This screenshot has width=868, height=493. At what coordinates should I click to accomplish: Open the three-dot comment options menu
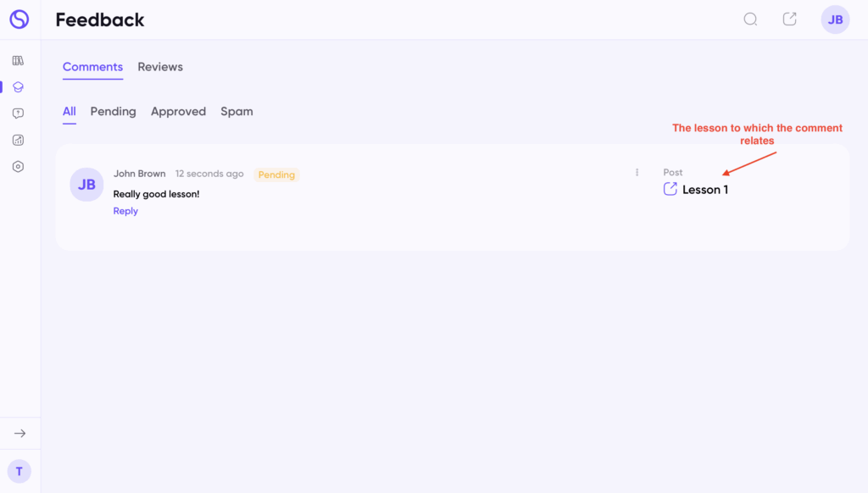[x=637, y=173]
